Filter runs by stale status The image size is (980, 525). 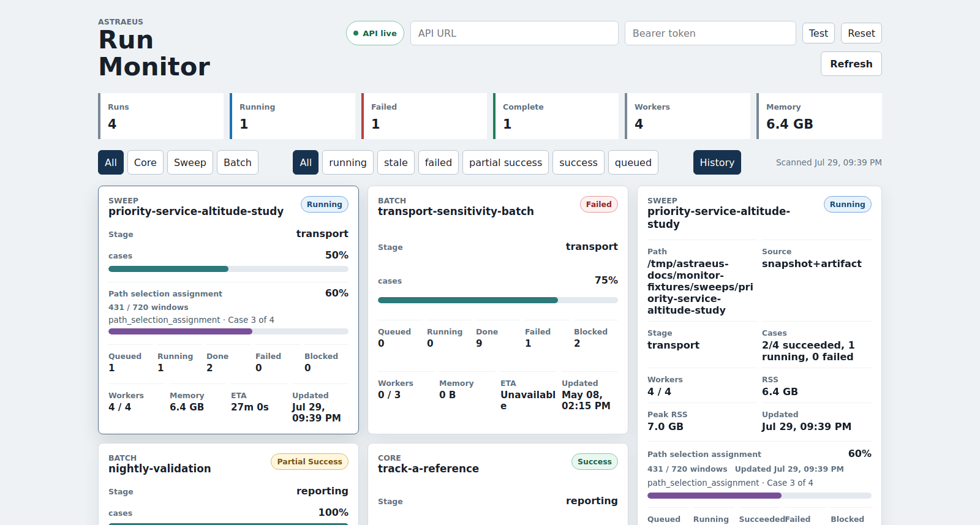point(396,162)
